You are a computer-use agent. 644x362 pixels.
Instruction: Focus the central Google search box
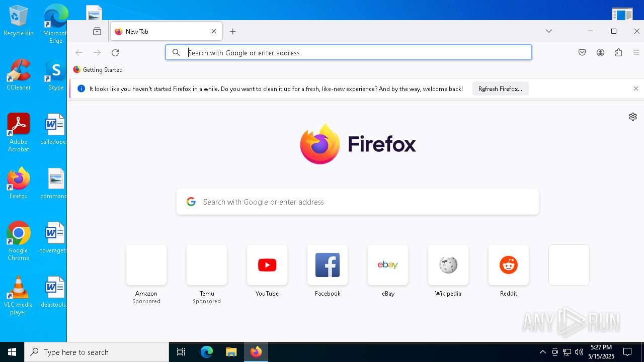click(358, 202)
